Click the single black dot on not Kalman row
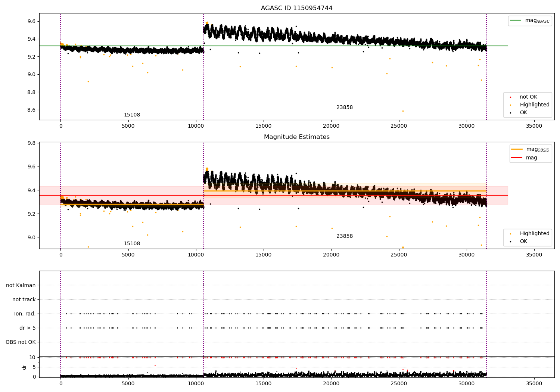 click(x=203, y=285)
